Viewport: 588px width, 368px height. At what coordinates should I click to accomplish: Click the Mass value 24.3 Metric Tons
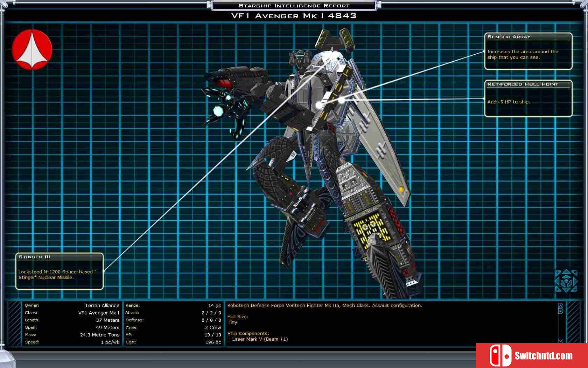coord(100,335)
